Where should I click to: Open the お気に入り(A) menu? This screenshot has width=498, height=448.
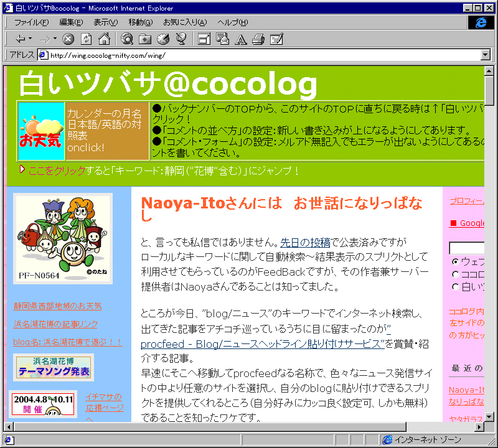(x=185, y=22)
